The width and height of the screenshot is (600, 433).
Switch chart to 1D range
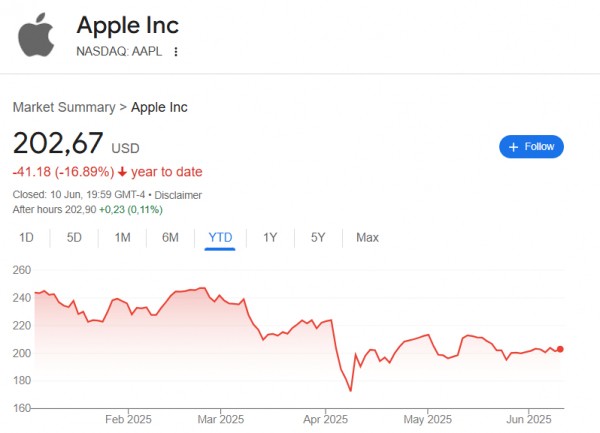[27, 237]
